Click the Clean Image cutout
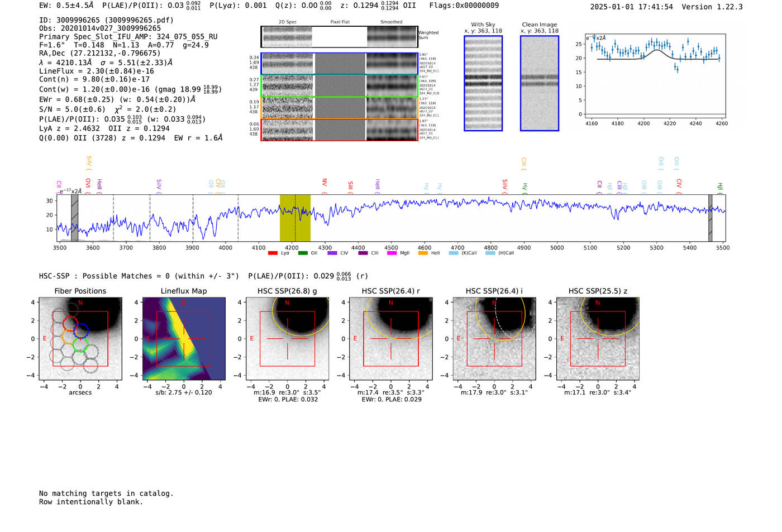This screenshot has height=532, width=782. pyautogui.click(x=539, y=83)
